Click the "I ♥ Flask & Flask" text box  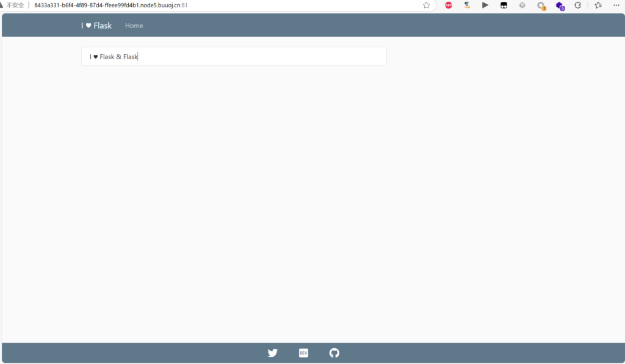(233, 57)
